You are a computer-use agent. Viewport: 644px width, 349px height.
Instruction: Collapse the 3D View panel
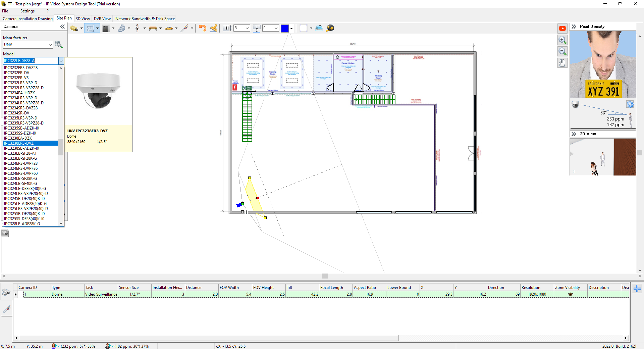(x=574, y=134)
